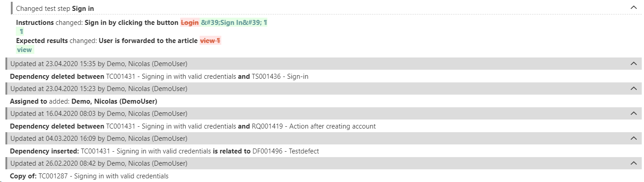The height and width of the screenshot is (182, 644).
Task: Collapse chevron for 16.04.2020 08:03 update
Action: coord(633,114)
